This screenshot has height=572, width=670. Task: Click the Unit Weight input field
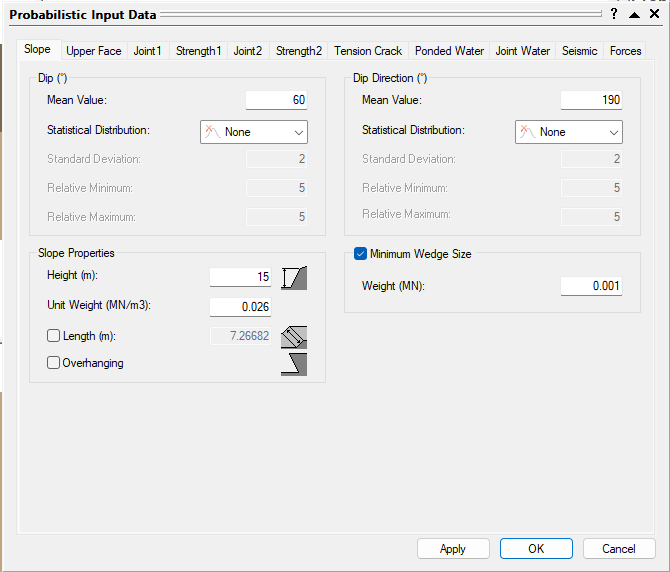(240, 307)
